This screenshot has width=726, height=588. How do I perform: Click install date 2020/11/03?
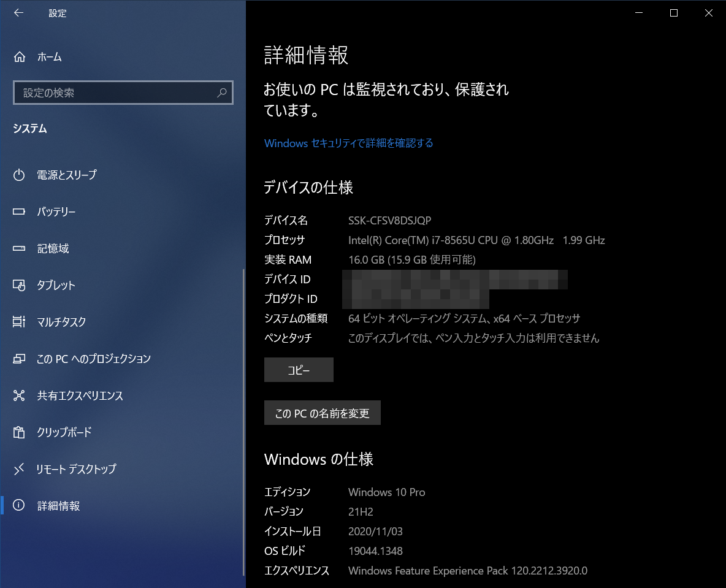[x=375, y=532]
